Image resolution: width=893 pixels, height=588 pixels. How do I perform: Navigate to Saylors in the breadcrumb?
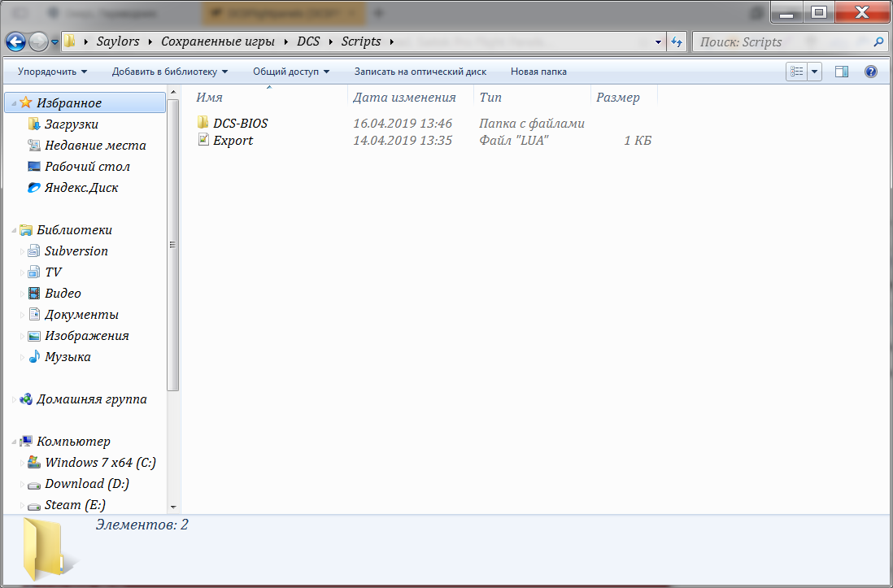click(118, 41)
